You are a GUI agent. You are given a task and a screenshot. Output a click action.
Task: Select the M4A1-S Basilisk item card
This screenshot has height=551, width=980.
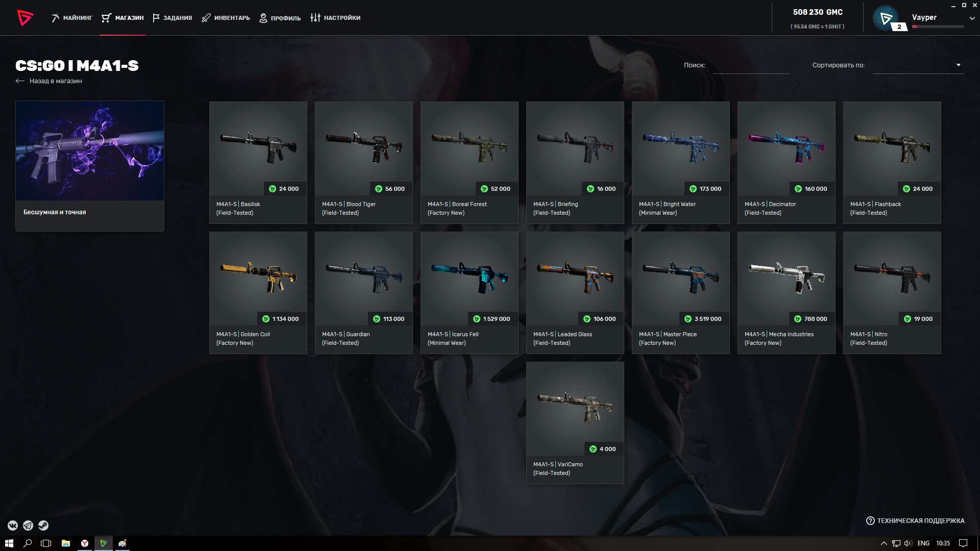coord(258,162)
